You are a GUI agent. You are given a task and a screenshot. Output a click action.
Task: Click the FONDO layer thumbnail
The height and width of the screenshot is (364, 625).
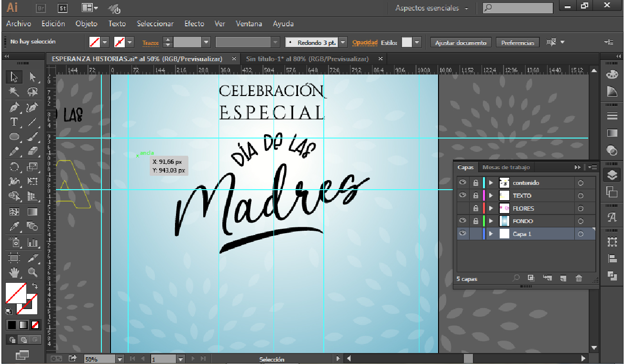pyautogui.click(x=504, y=221)
